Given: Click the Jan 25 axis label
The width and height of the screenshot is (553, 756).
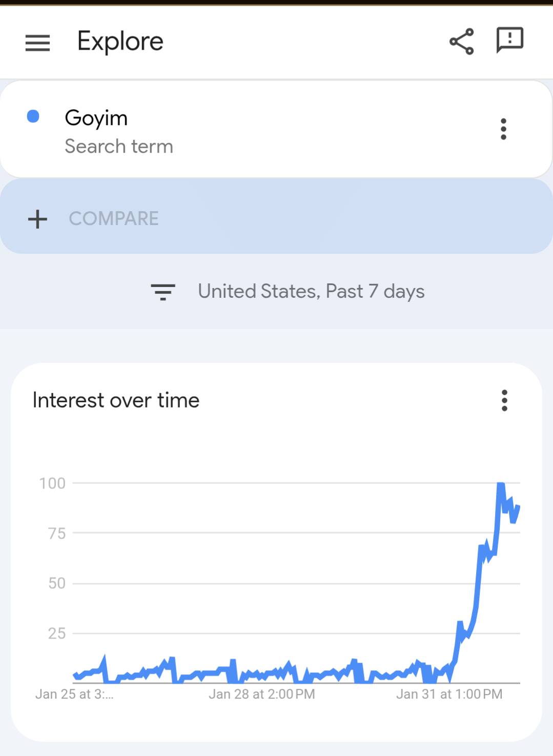Looking at the screenshot, I should tap(74, 694).
